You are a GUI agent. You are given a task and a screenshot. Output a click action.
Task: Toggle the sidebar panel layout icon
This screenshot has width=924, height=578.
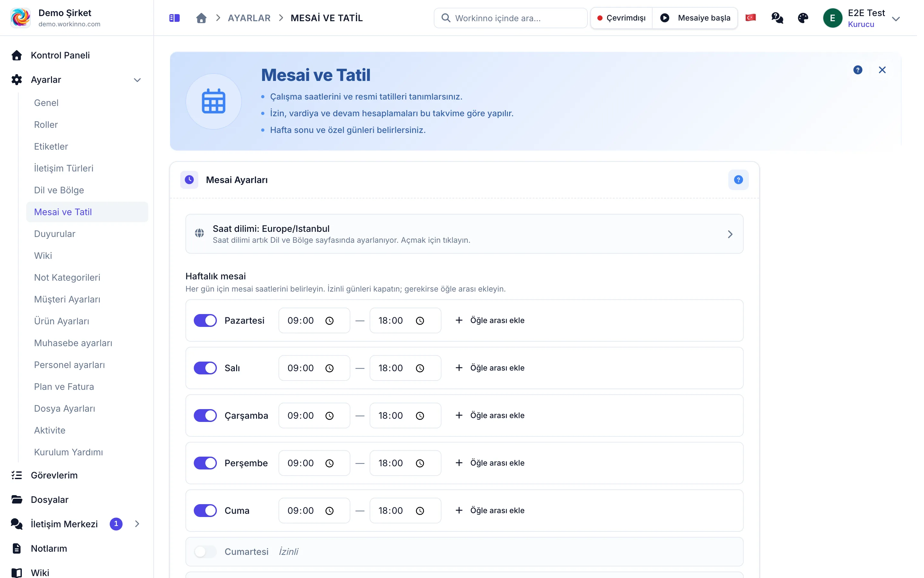coord(175,18)
